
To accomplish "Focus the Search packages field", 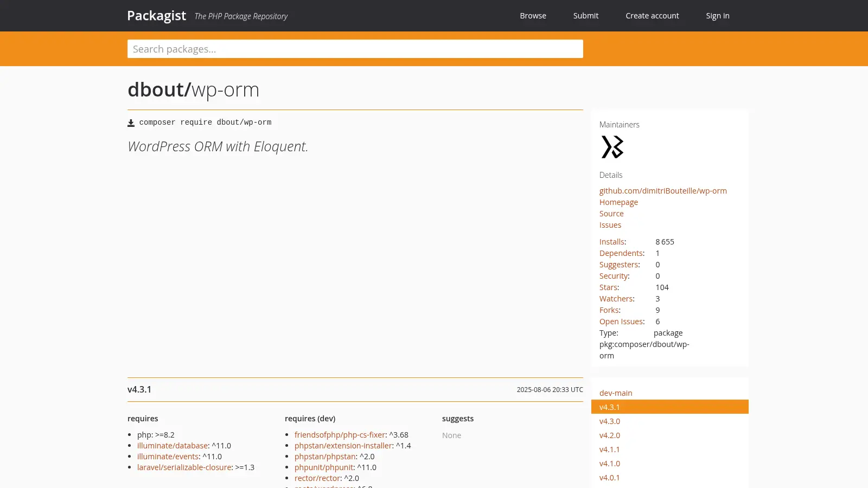I will pyautogui.click(x=355, y=49).
